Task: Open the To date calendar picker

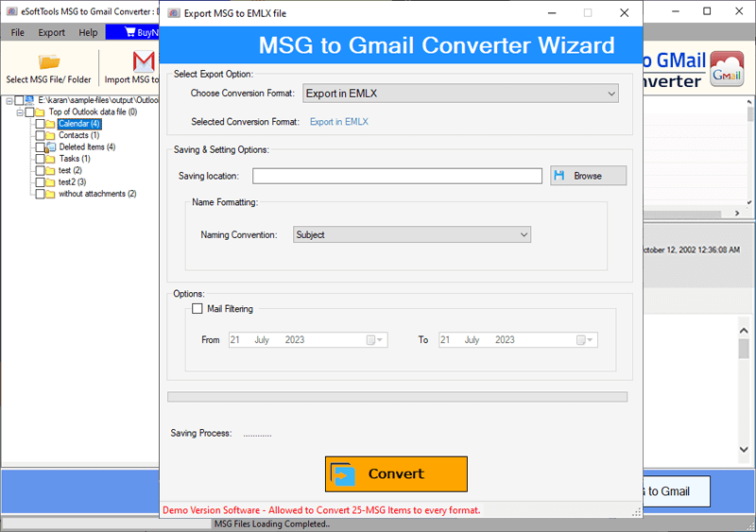Action: coord(585,340)
